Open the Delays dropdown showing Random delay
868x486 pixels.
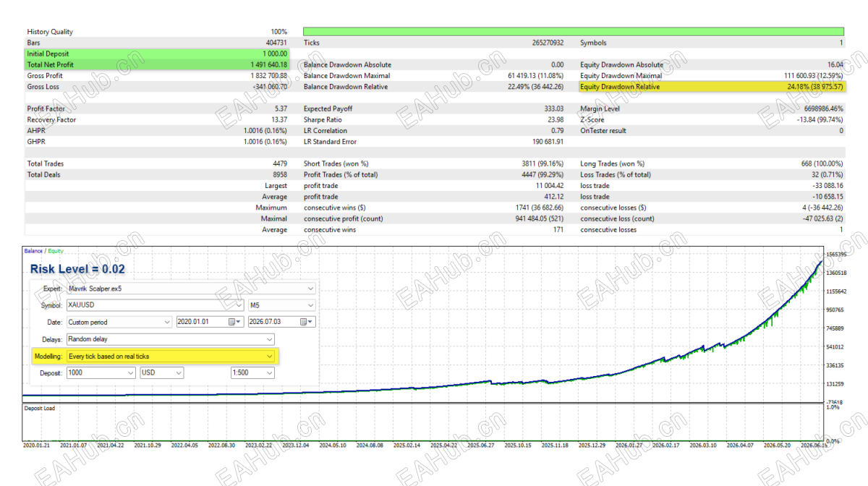(170, 339)
